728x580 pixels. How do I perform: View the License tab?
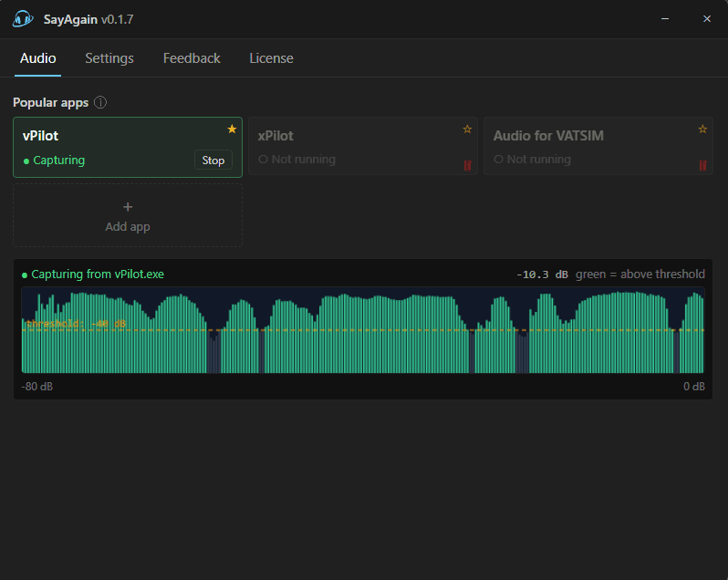(x=271, y=58)
